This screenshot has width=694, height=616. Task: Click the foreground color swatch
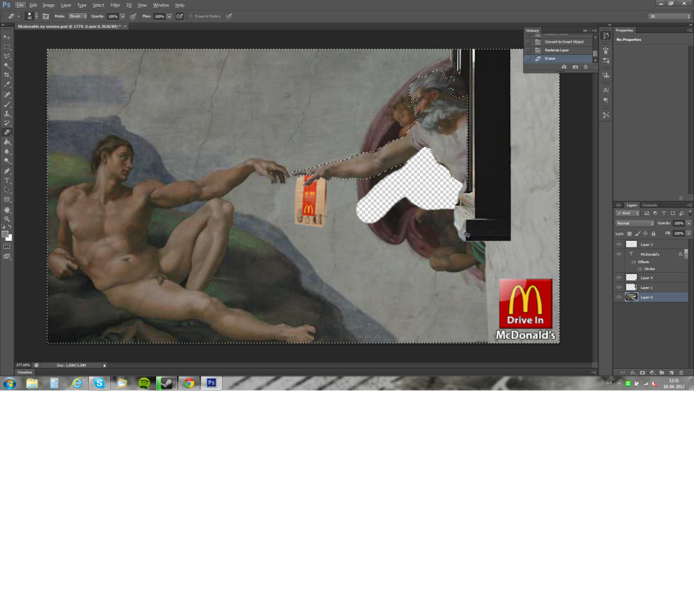[5, 235]
